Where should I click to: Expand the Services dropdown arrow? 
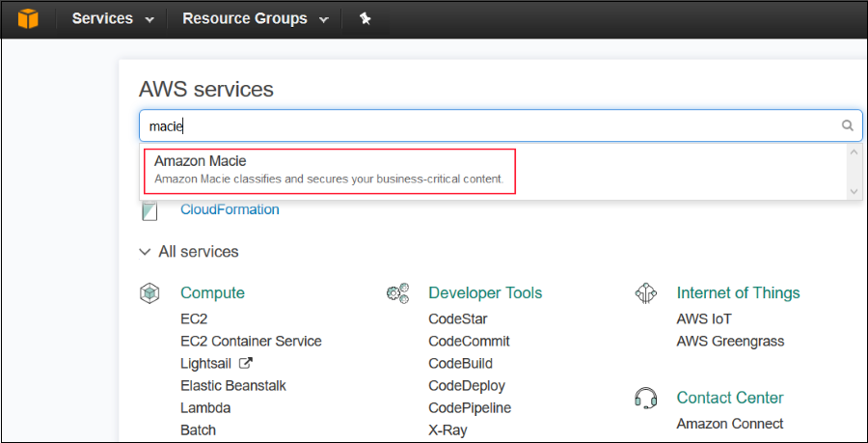click(x=149, y=20)
